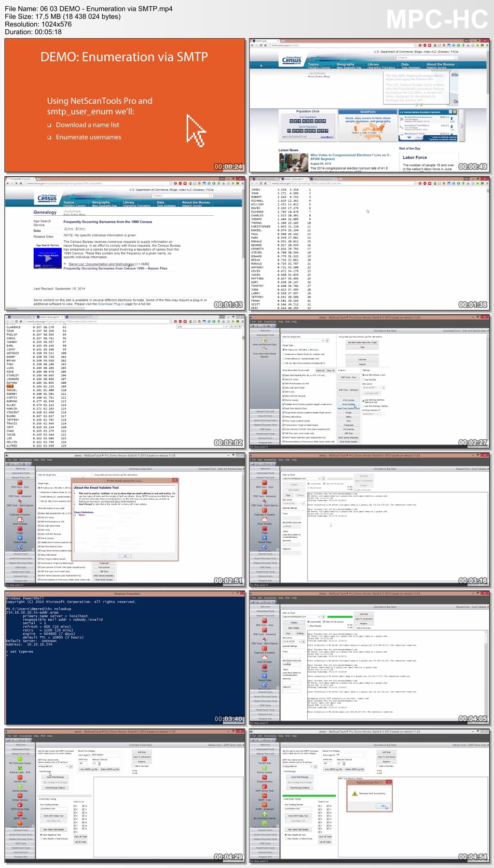This screenshot has width=494, height=868.
Task: Click SMTP Server Tests icon in 00:04:54 frame
Action: (x=264, y=786)
